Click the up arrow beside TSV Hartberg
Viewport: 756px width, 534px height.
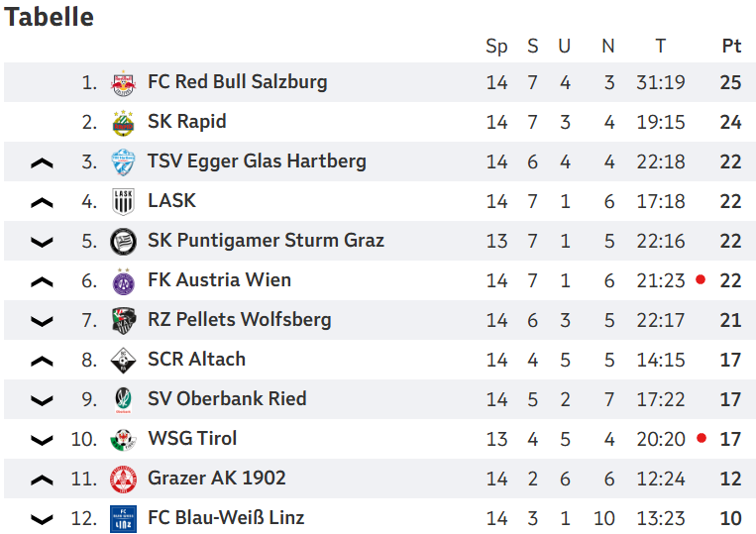tap(42, 163)
